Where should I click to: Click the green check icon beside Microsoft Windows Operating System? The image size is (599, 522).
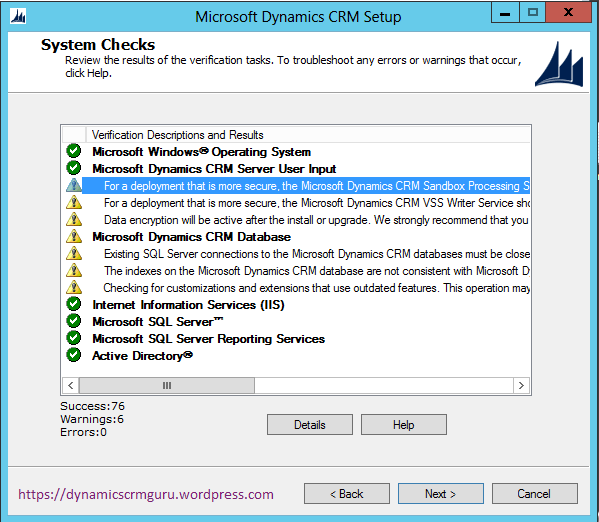74,151
